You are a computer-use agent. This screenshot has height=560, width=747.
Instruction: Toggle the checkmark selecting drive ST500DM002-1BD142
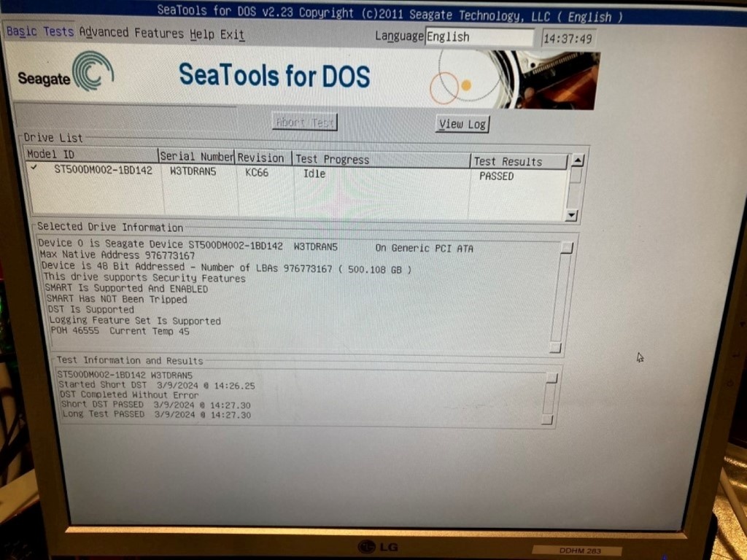[34, 168]
